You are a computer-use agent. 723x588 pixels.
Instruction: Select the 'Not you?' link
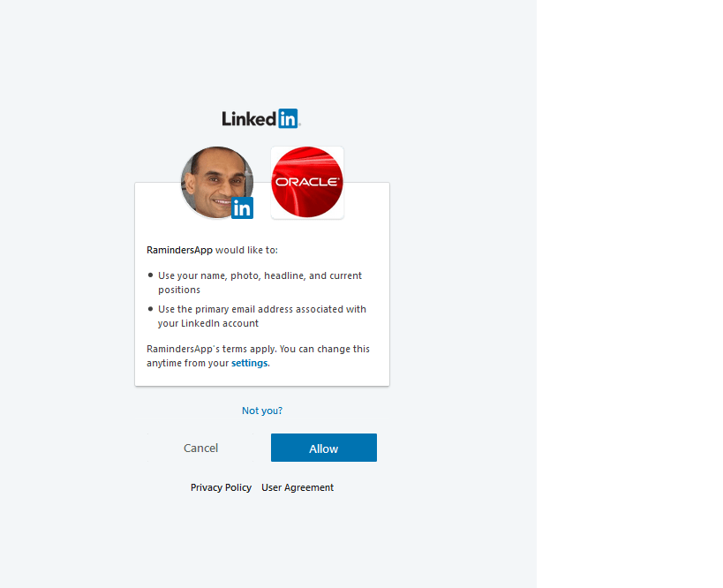[x=262, y=411]
